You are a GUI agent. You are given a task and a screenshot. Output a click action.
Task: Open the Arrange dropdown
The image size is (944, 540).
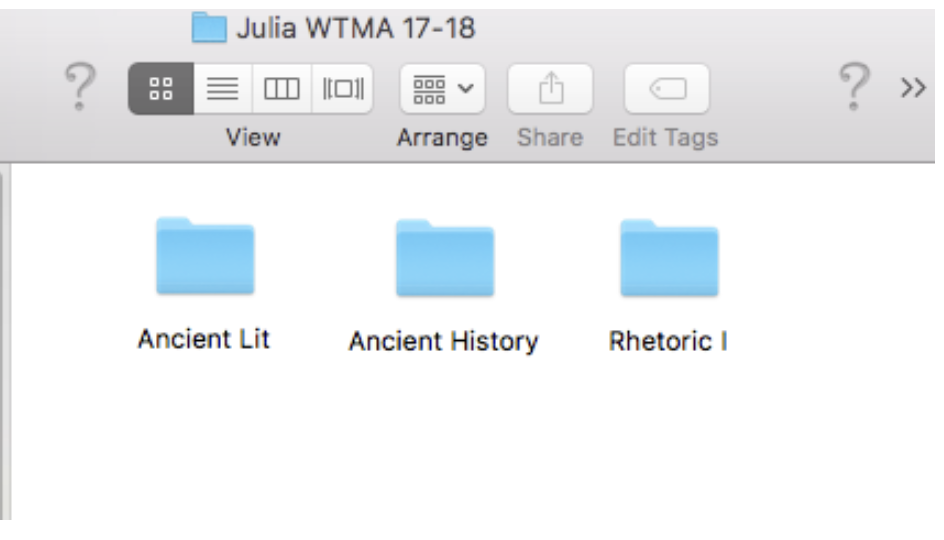442,88
